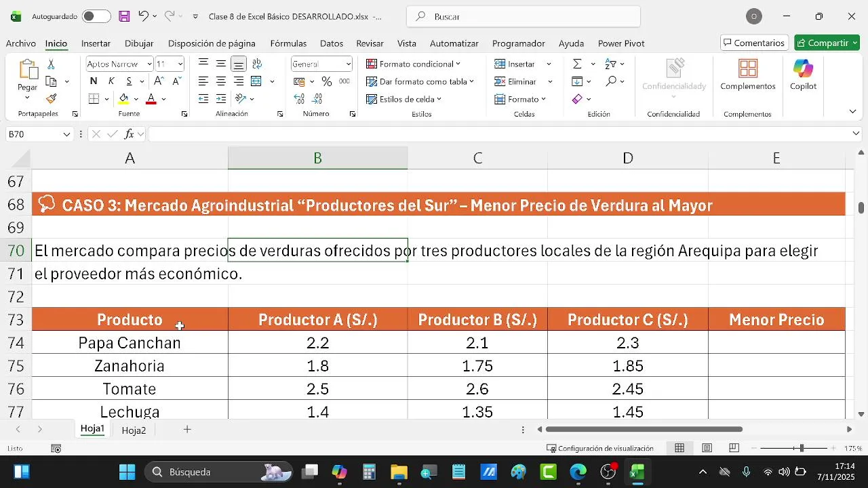The height and width of the screenshot is (488, 868).
Task: Toggle bottom vertical alignment
Action: [x=239, y=64]
